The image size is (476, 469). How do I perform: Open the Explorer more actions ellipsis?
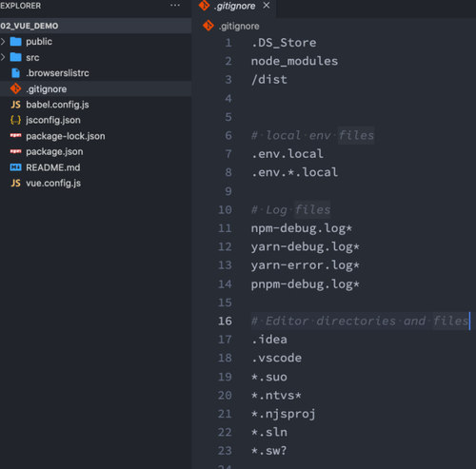(x=175, y=6)
